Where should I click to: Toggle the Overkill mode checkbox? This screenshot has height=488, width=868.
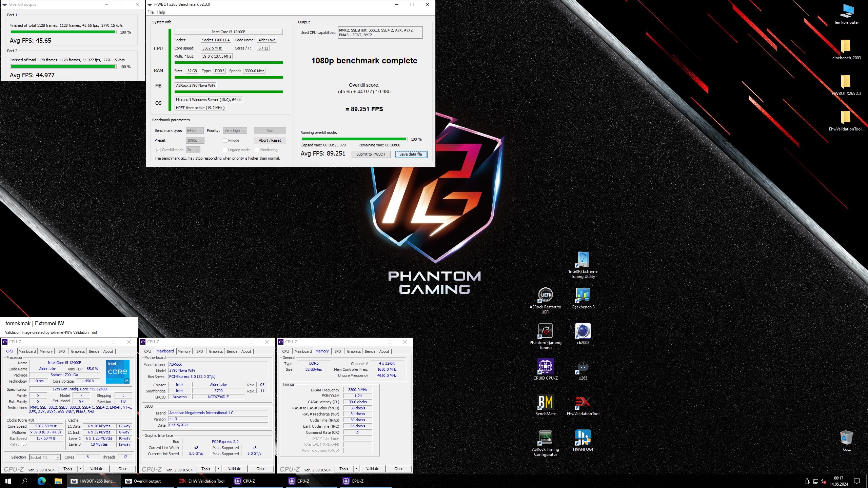click(158, 150)
